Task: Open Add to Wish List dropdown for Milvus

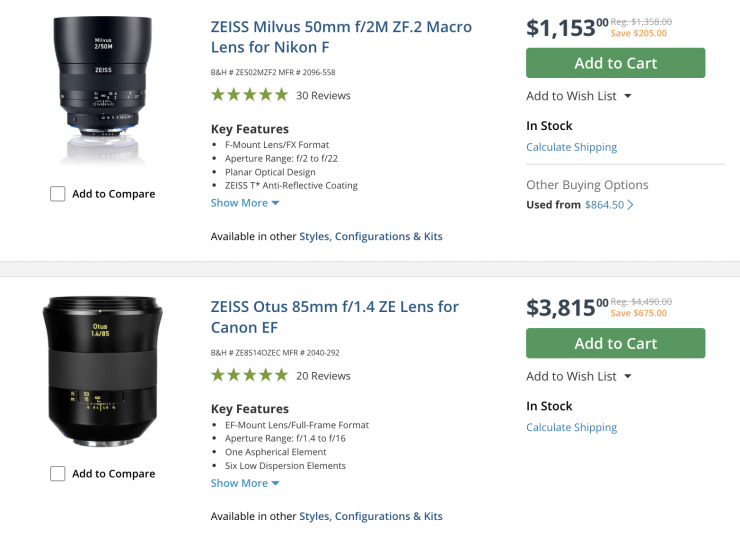Action: point(579,96)
